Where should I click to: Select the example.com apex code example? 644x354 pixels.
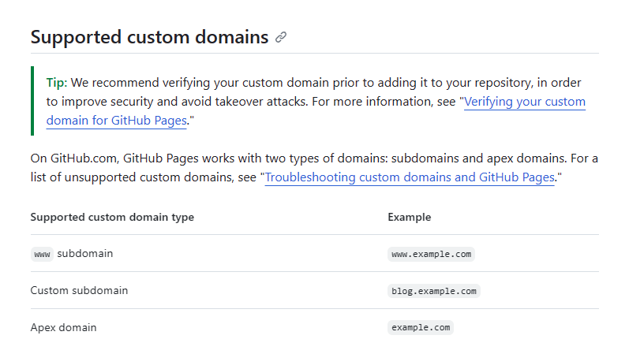click(421, 328)
